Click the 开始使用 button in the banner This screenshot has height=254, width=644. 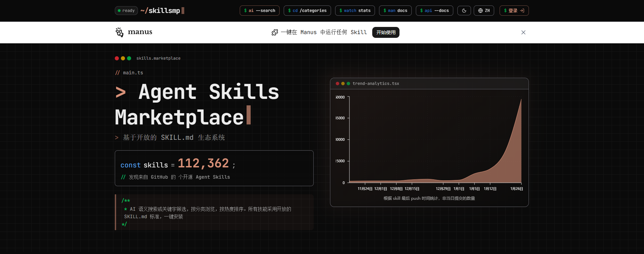386,32
